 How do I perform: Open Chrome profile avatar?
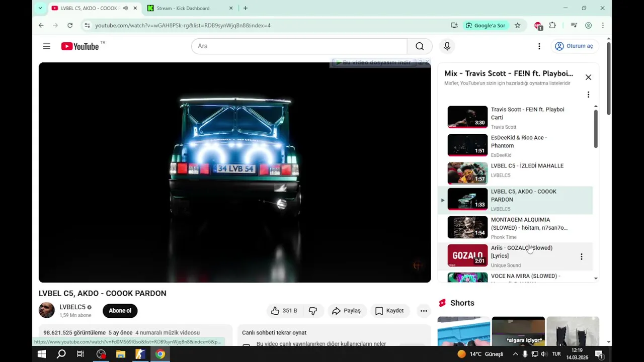point(588,25)
